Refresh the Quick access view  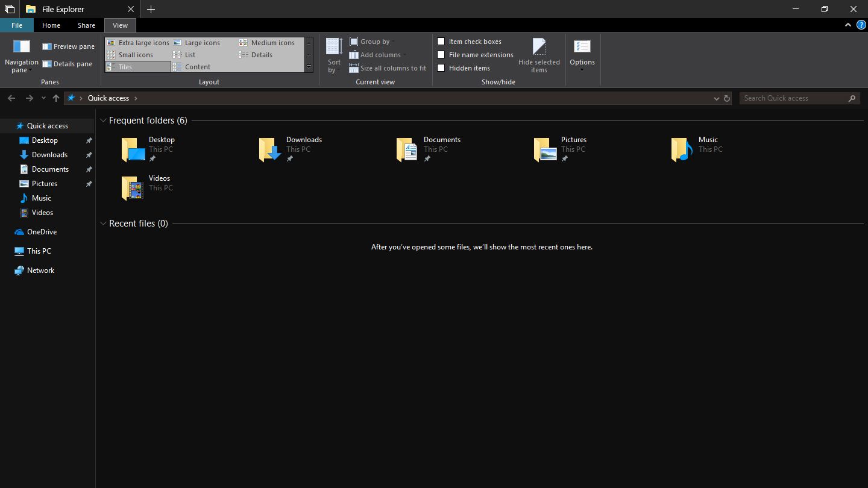tap(727, 98)
